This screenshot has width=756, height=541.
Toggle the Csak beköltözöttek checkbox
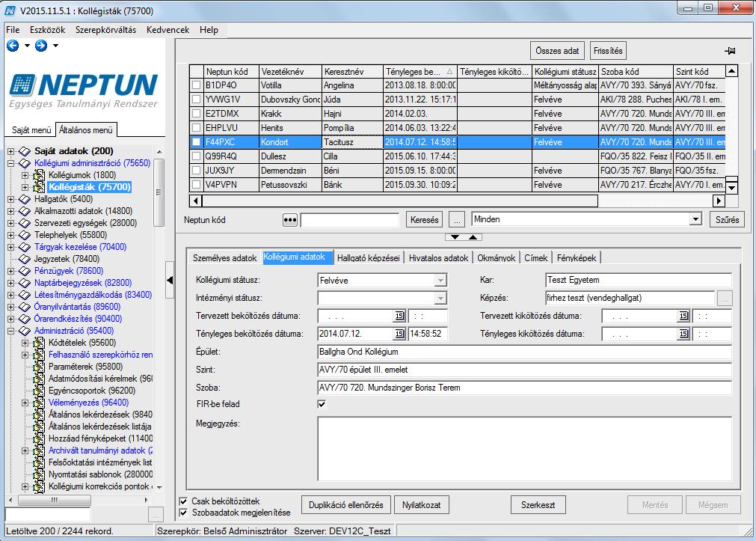(183, 501)
